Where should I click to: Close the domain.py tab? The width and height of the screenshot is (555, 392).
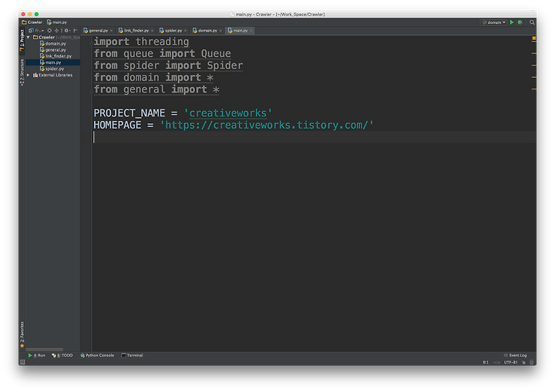[220, 31]
